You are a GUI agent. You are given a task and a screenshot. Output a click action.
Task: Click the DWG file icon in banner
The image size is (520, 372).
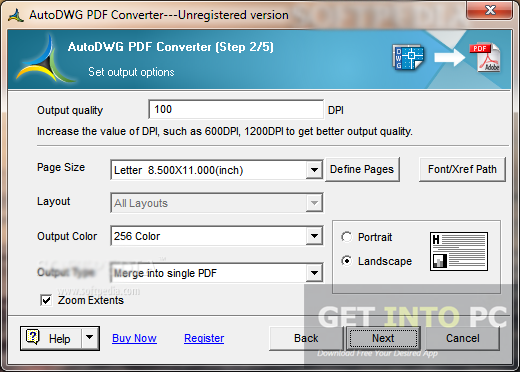point(408,57)
